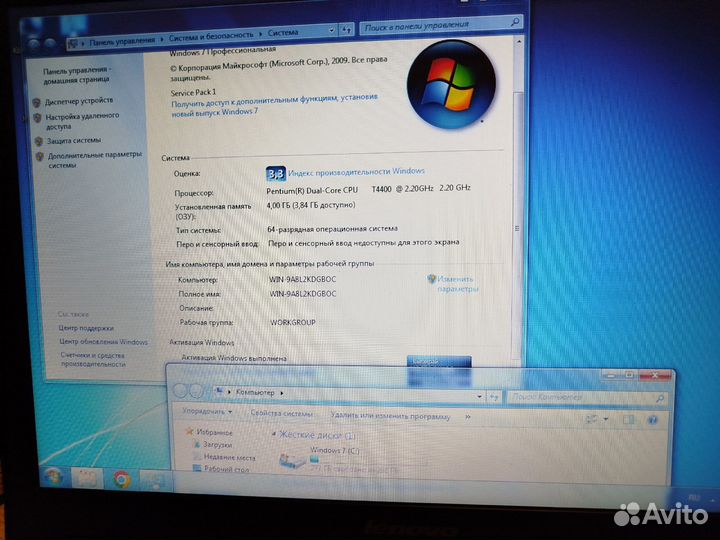Toggle preview pane button in Explorer
This screenshot has width=720, height=540.
(629, 419)
